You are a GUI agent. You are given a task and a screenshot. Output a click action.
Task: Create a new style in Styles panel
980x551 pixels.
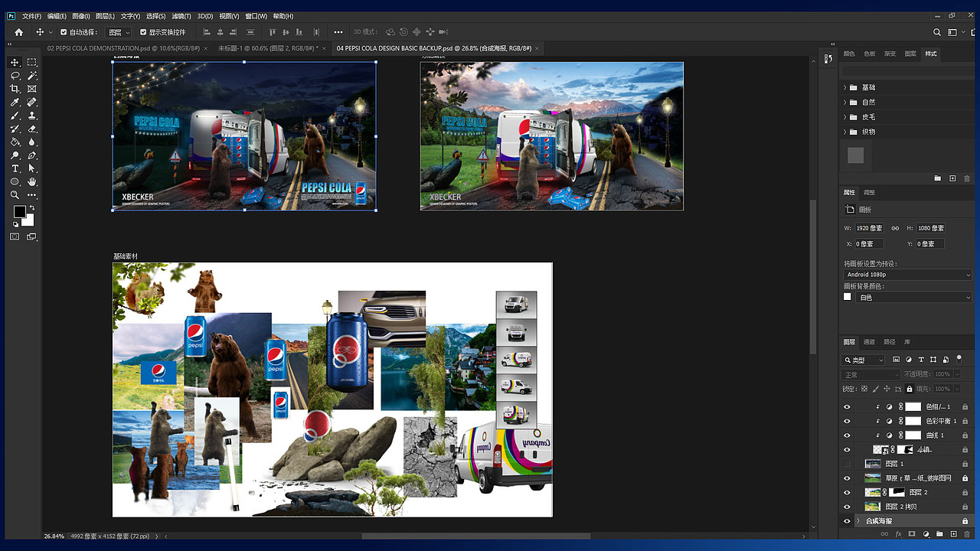[952, 178]
